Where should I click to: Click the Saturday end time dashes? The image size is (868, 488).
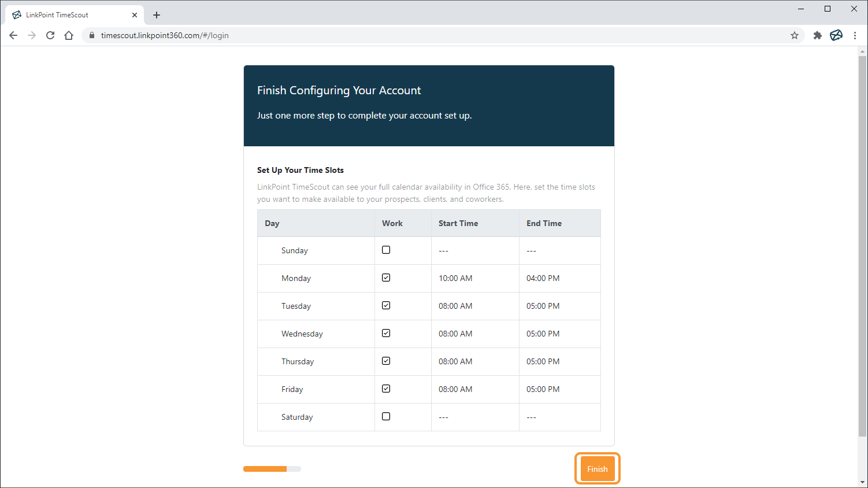point(532,417)
